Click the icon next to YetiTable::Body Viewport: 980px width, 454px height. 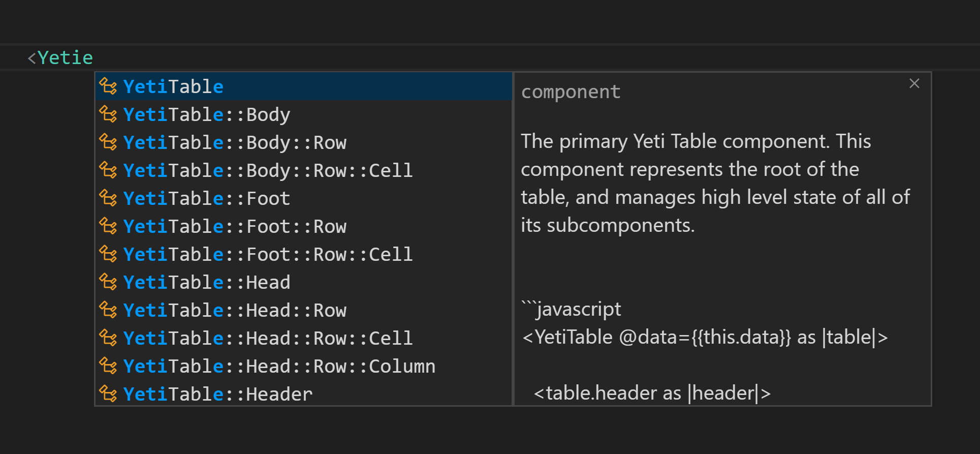tap(108, 114)
